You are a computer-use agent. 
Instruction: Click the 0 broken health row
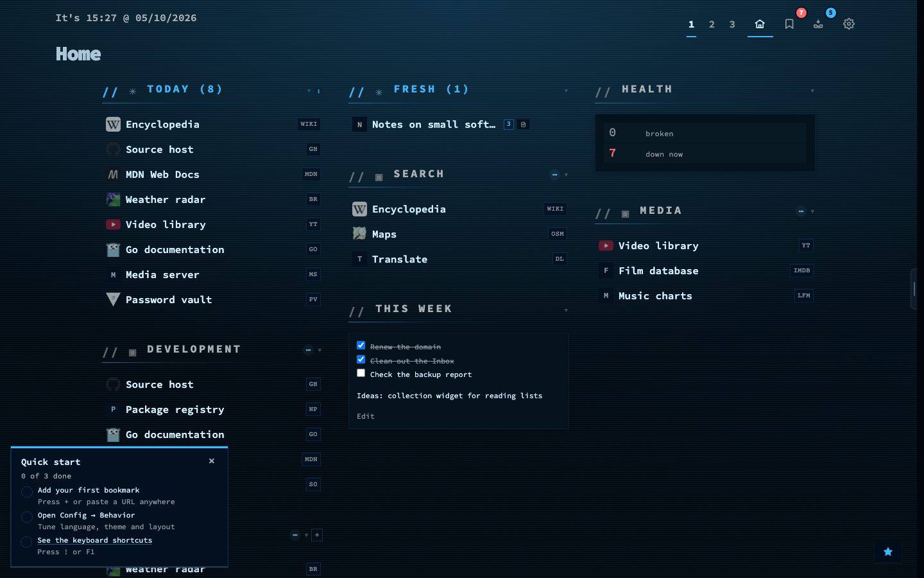(705, 133)
